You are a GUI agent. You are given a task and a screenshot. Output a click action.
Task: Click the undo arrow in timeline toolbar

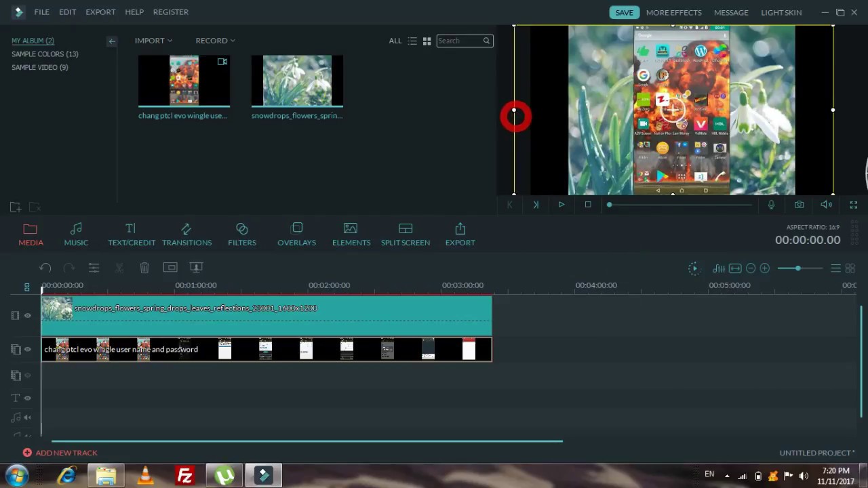coord(45,268)
